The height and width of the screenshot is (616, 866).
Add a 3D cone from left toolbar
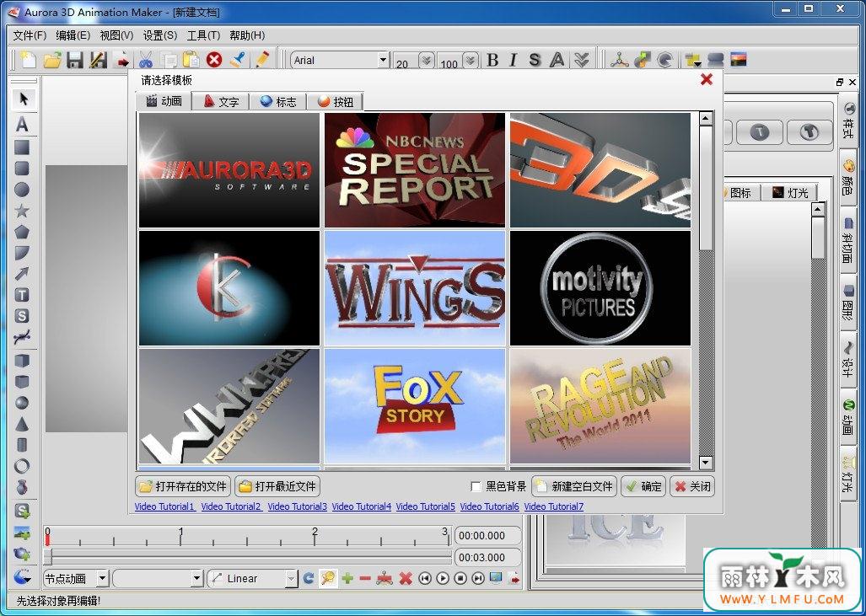22,424
